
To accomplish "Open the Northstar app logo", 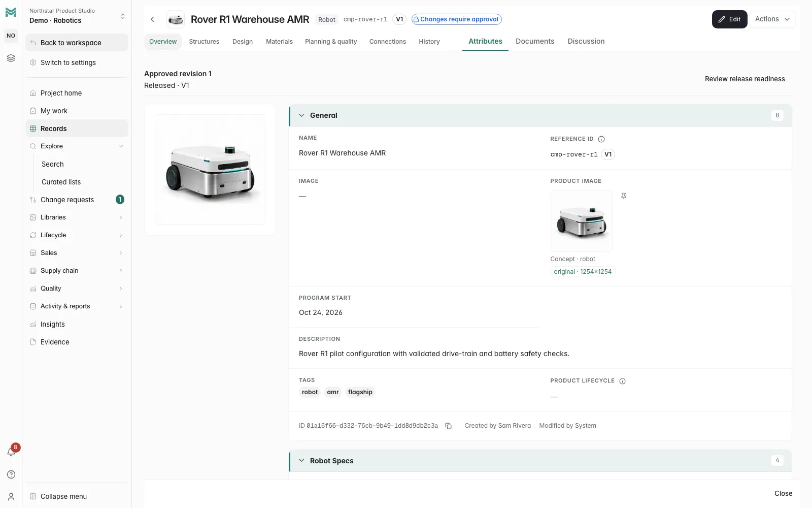I will 11,12.
